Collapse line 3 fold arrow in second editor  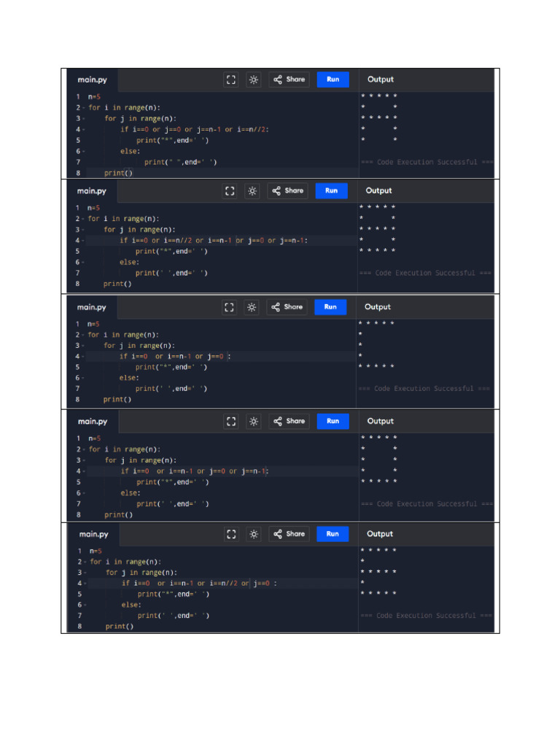coord(83,230)
